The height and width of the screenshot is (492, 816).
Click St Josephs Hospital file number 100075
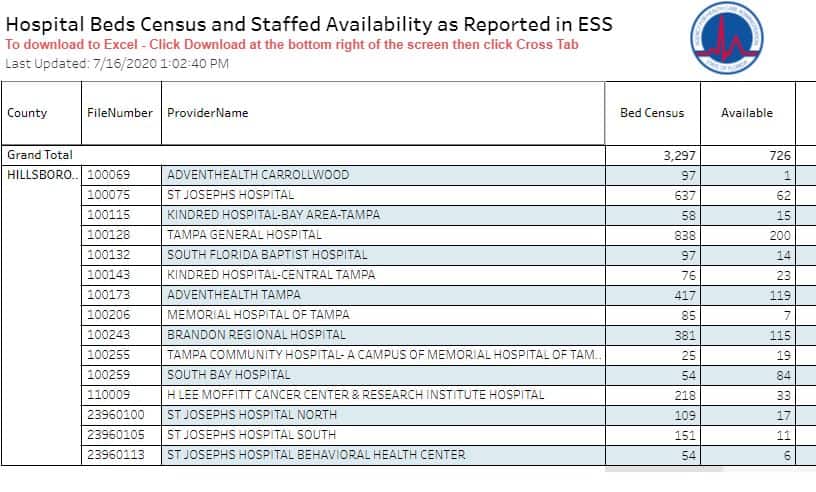(x=108, y=195)
